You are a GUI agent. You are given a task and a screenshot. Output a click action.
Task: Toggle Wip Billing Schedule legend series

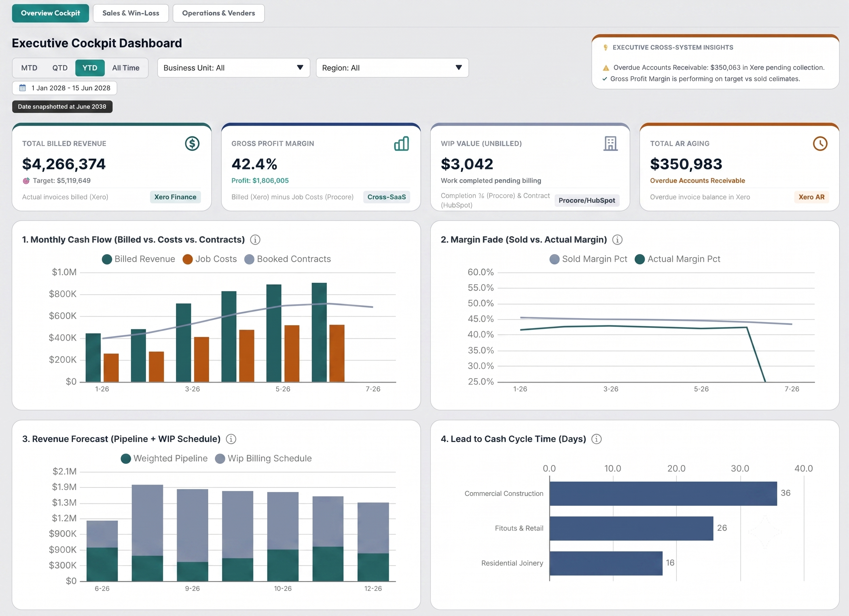263,458
